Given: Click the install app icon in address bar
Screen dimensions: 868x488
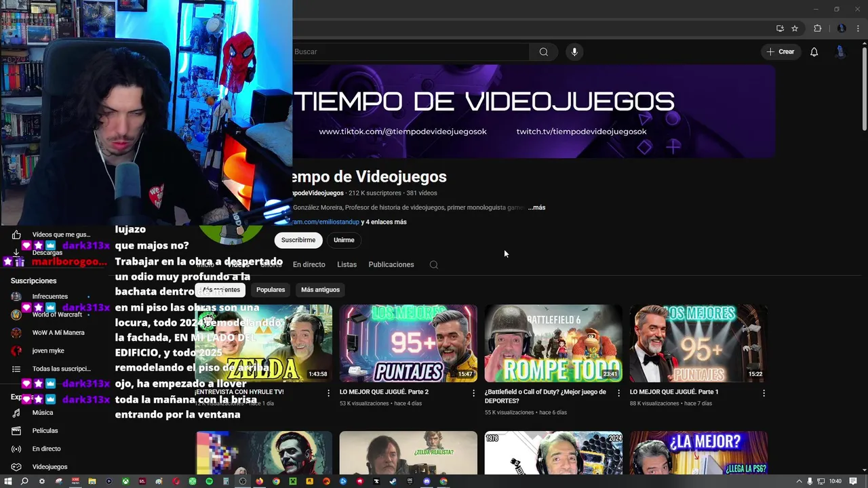Looking at the screenshot, I should tap(780, 28).
